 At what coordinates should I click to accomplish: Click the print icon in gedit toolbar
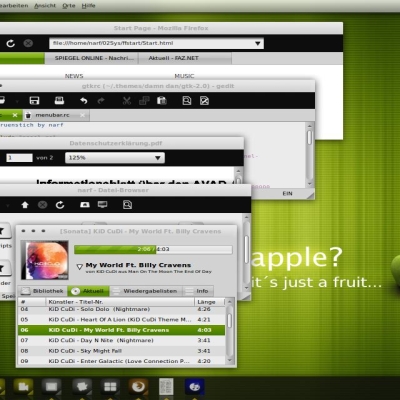59,101
